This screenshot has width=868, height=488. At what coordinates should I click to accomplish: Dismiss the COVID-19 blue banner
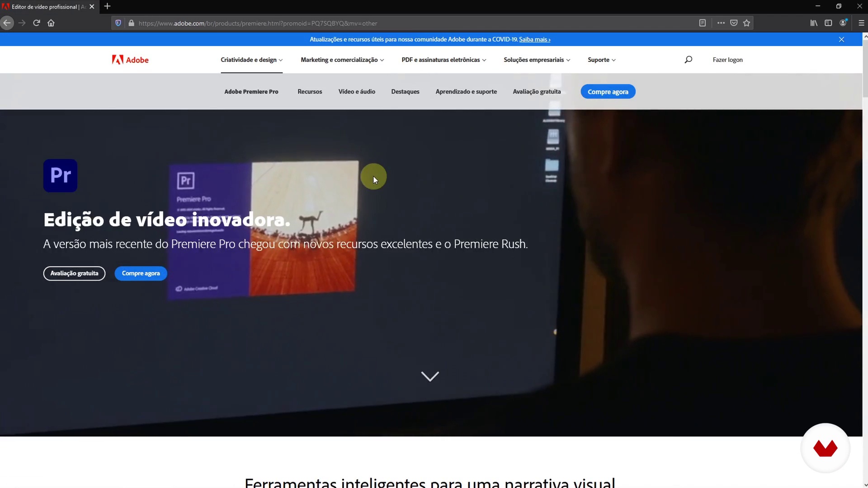842,39
